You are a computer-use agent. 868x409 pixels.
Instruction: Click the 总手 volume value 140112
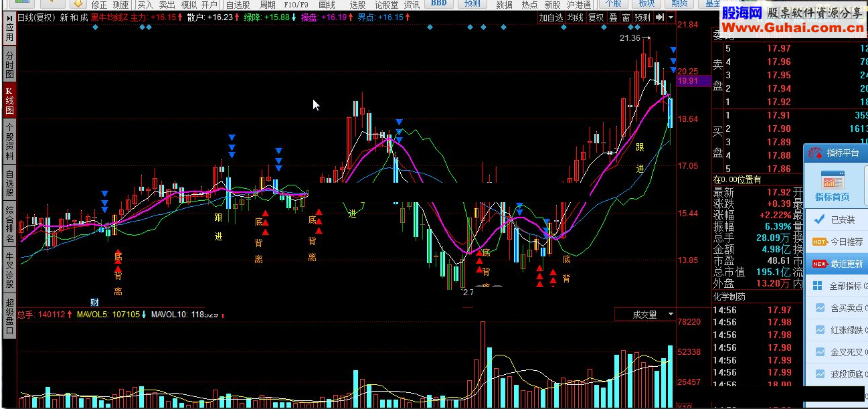coord(52,314)
